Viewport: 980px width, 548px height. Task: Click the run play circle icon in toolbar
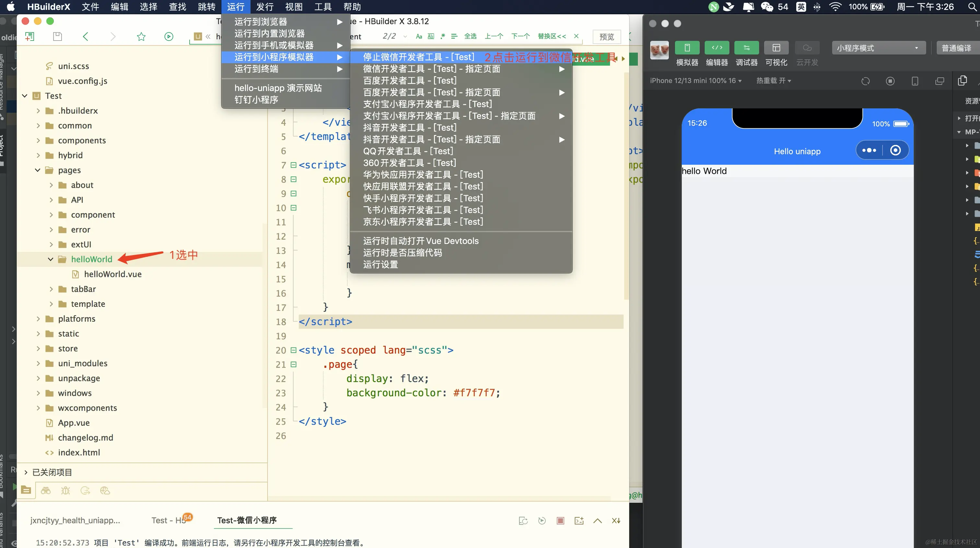(x=169, y=37)
